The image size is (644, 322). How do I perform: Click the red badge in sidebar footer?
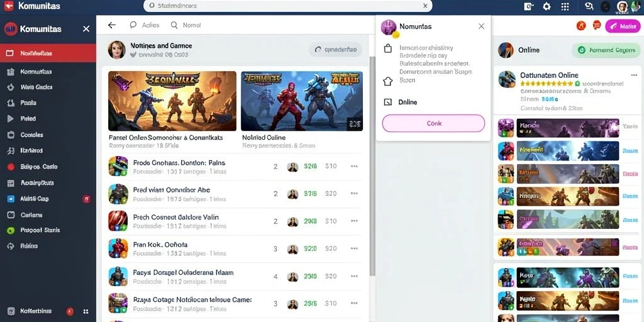point(70,311)
